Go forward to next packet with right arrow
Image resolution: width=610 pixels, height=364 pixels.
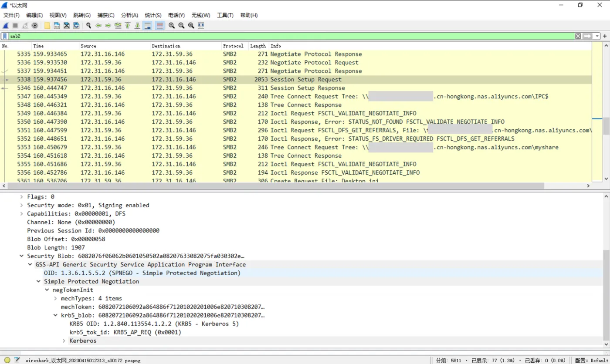(x=108, y=26)
